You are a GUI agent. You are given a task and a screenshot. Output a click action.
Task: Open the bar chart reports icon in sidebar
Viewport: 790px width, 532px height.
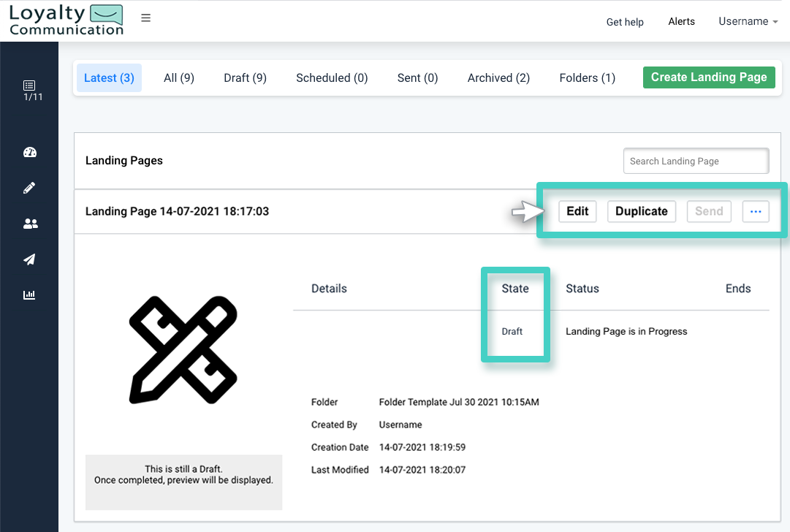pos(30,294)
